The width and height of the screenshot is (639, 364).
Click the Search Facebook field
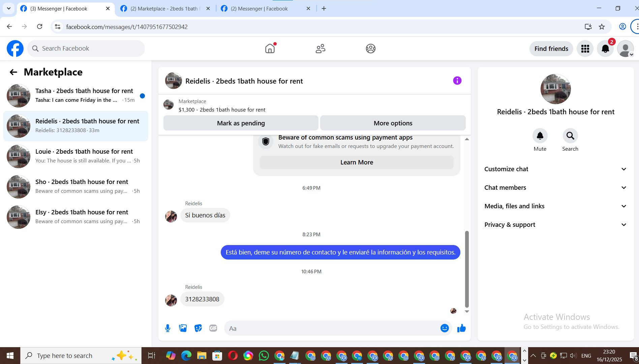86,49
